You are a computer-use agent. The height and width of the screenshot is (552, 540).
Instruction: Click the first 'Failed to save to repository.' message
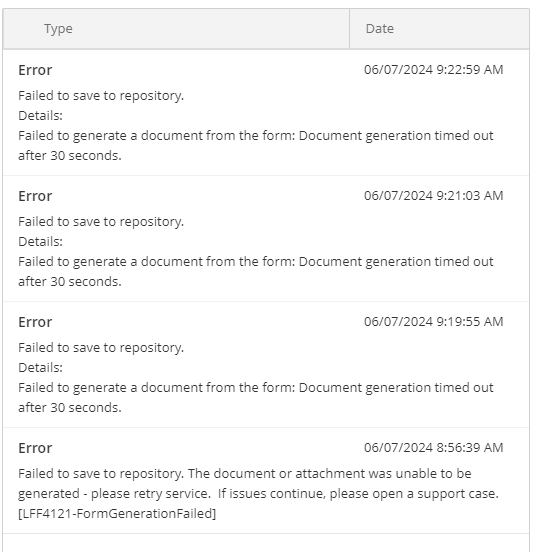pos(101,96)
